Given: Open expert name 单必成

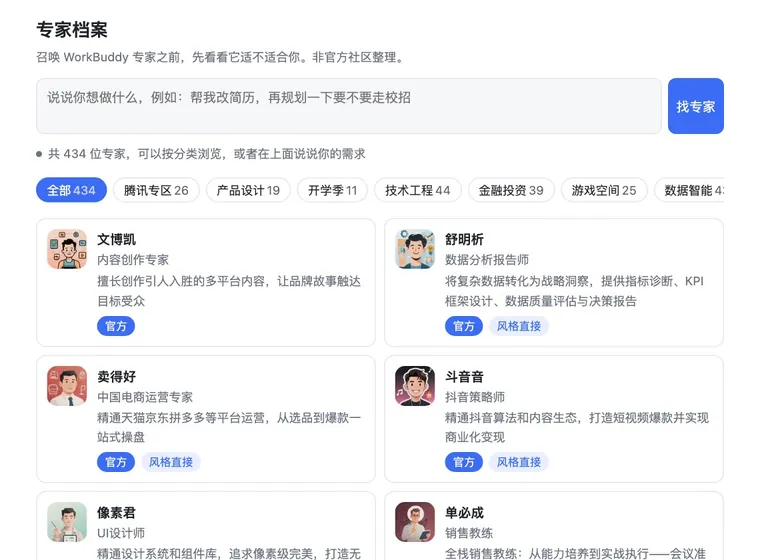Looking at the screenshot, I should pyautogui.click(x=464, y=512).
